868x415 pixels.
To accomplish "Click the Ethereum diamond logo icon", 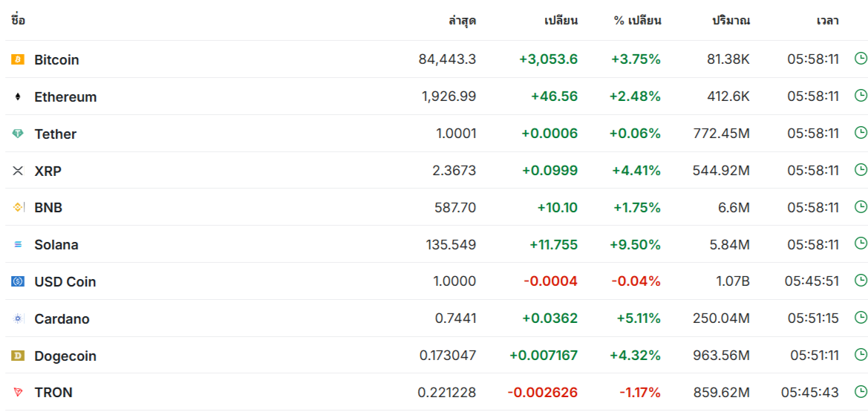I will pos(18,97).
